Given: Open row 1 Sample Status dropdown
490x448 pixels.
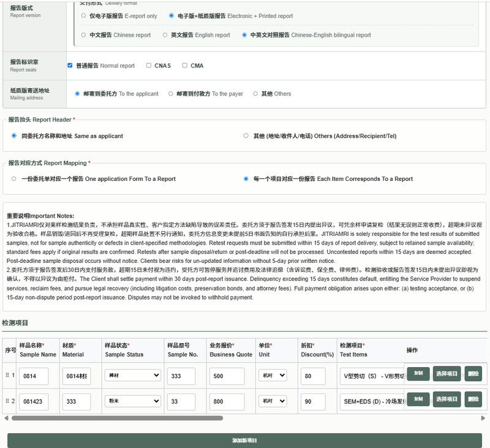Looking at the screenshot, I should (x=133, y=376).
